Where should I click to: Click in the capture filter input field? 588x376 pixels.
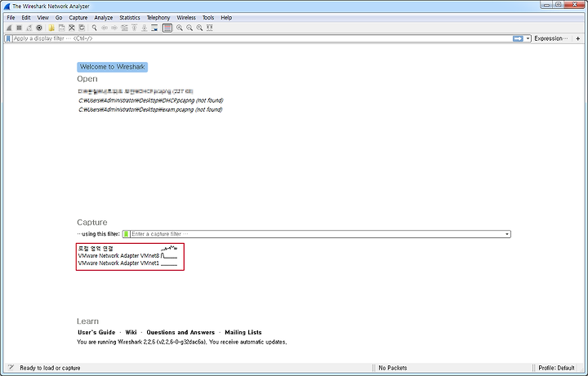(x=317, y=234)
